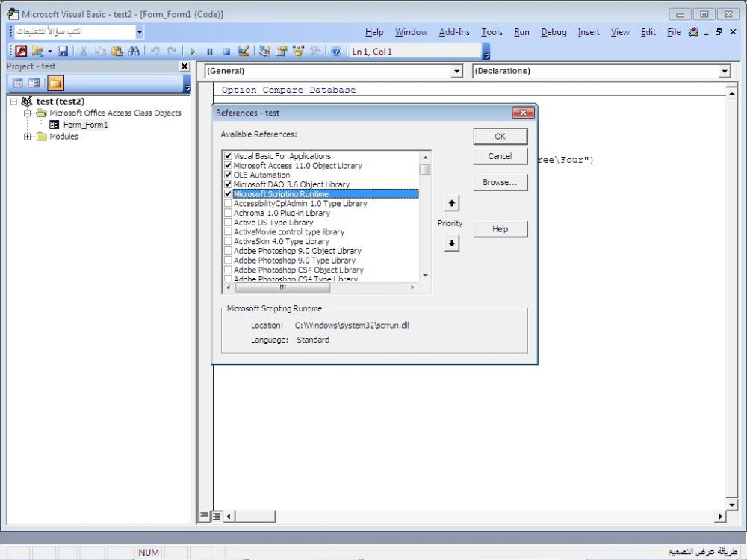Image resolution: width=747 pixels, height=560 pixels.
Task: Click the Reset stop icon
Action: [226, 51]
